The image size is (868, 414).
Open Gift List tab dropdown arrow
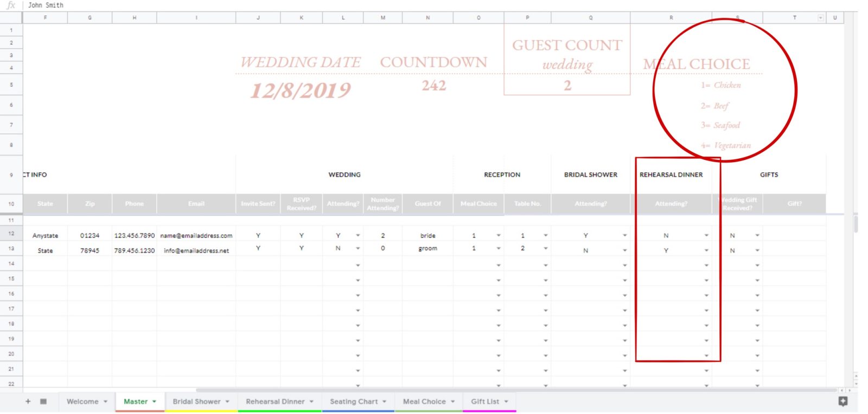point(506,402)
